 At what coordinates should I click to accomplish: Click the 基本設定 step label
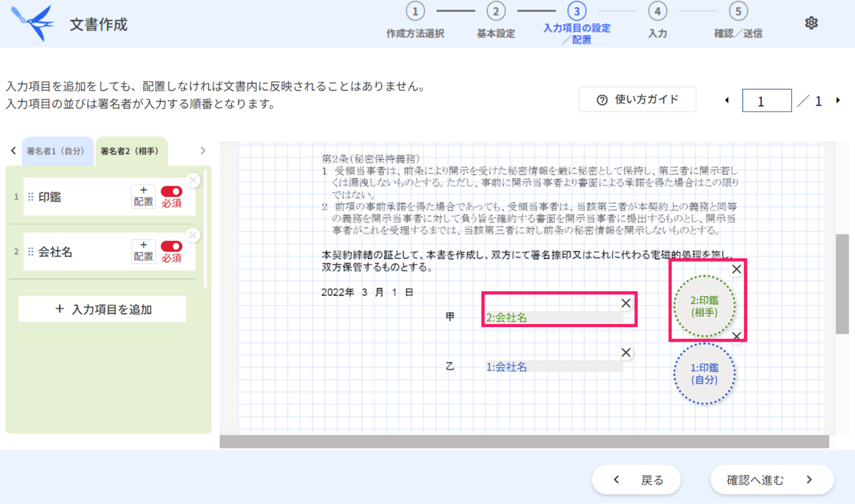[496, 34]
